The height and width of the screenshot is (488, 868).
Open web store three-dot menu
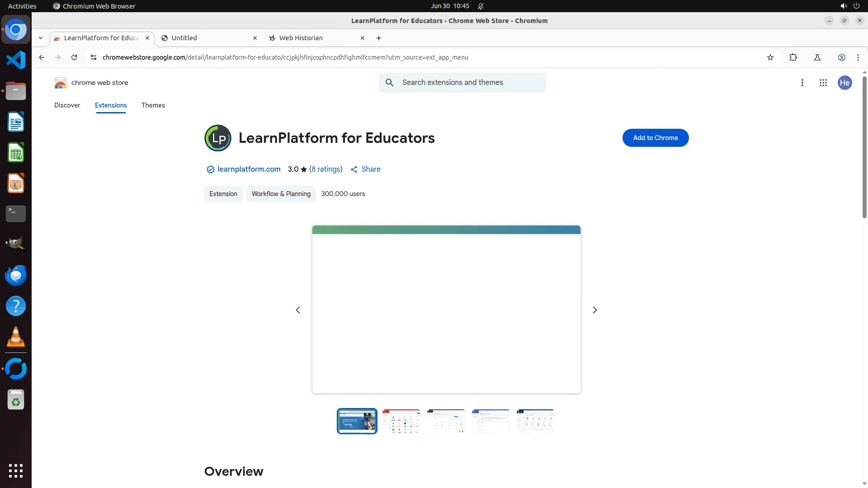point(802,83)
